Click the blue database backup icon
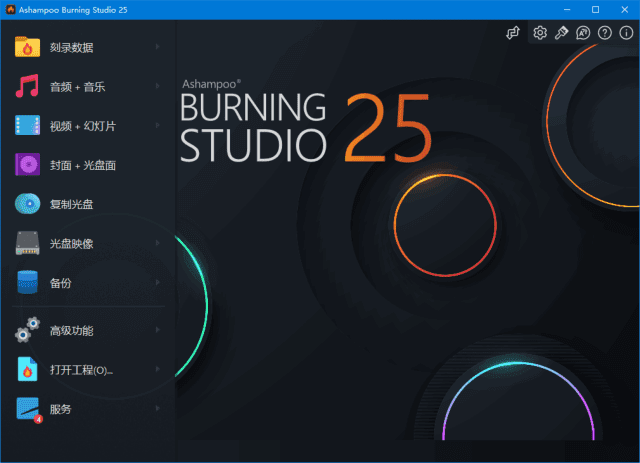Image resolution: width=640 pixels, height=463 pixels. (x=27, y=283)
